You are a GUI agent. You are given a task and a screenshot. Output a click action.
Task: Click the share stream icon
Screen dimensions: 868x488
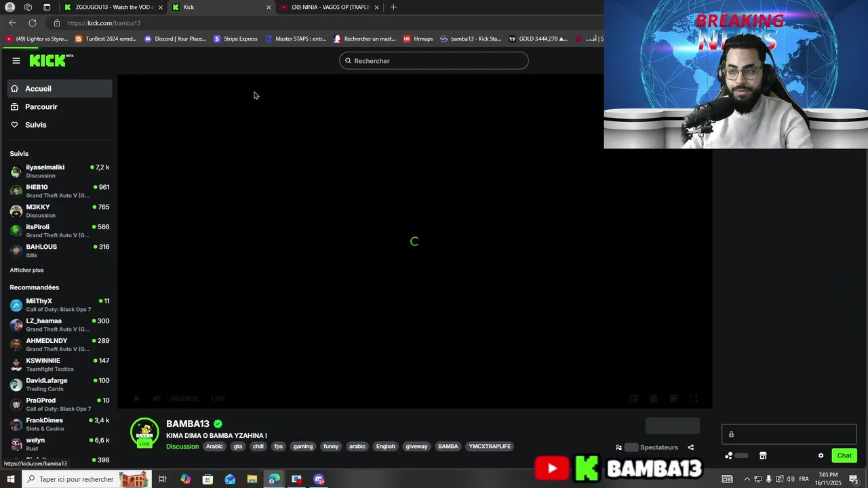pos(690,447)
